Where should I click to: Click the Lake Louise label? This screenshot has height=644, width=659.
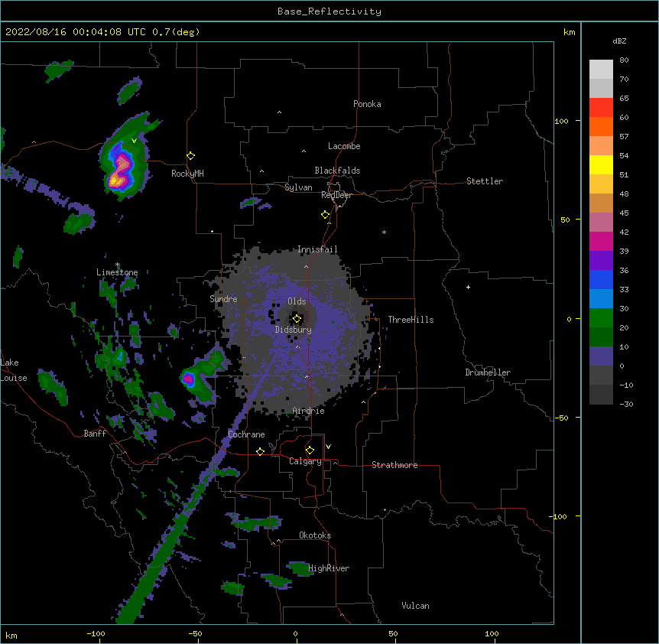pos(14,370)
